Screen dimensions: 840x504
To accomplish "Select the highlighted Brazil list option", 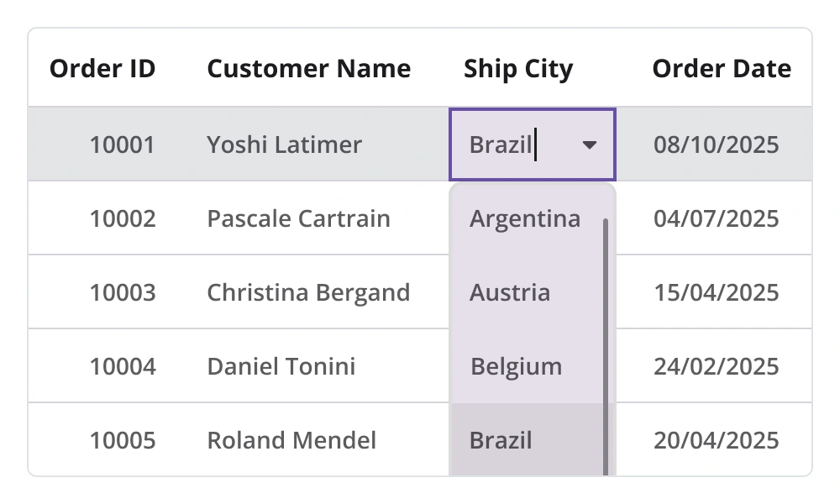I will (x=501, y=440).
